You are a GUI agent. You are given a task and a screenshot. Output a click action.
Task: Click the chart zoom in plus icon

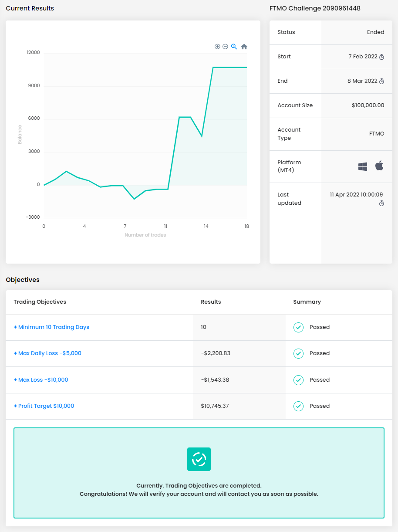[217, 47]
